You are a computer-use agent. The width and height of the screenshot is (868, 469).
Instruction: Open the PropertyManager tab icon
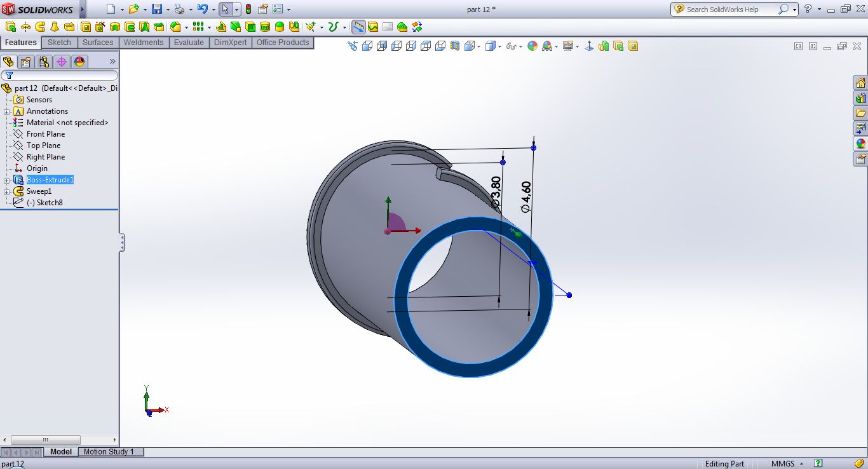pyautogui.click(x=26, y=62)
